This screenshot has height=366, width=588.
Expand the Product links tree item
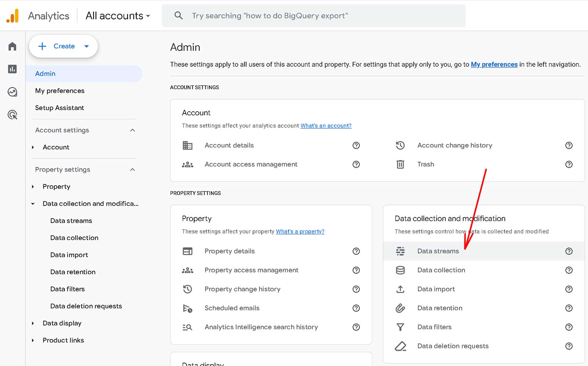(x=33, y=340)
